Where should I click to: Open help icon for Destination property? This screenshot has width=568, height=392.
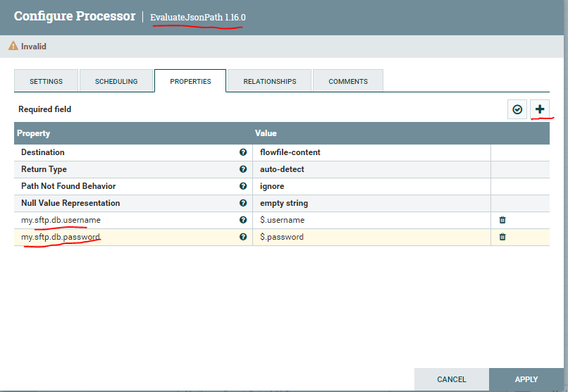coord(243,152)
